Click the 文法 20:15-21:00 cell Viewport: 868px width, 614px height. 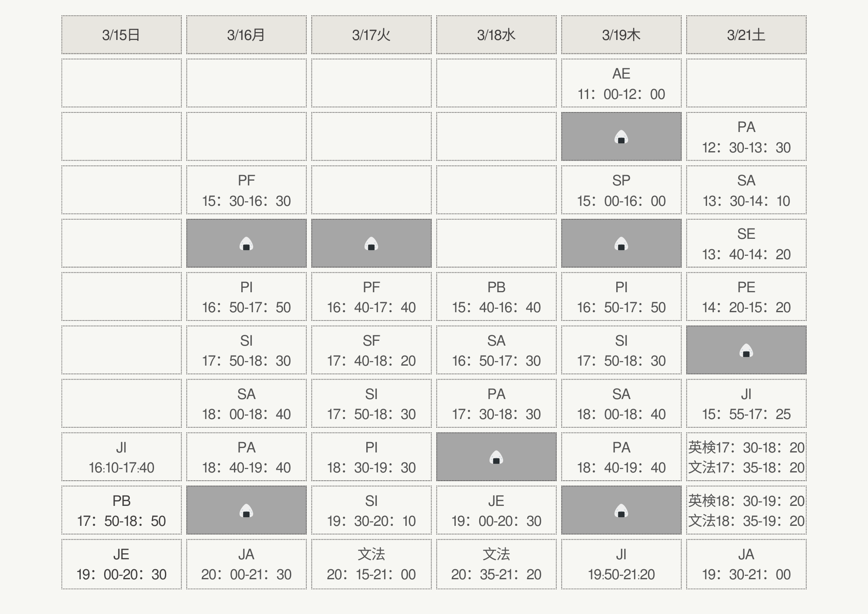371,564
